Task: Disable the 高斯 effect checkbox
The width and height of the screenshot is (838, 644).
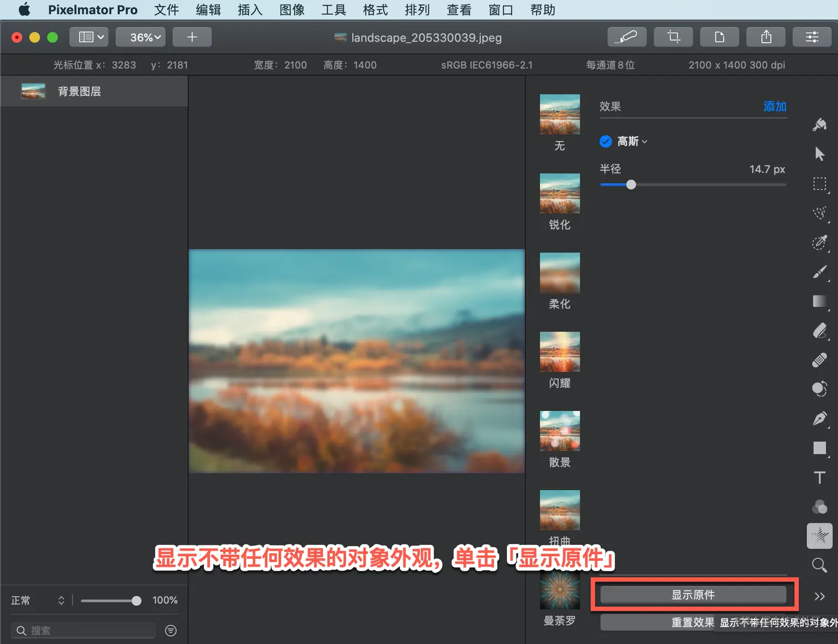Action: (x=606, y=141)
